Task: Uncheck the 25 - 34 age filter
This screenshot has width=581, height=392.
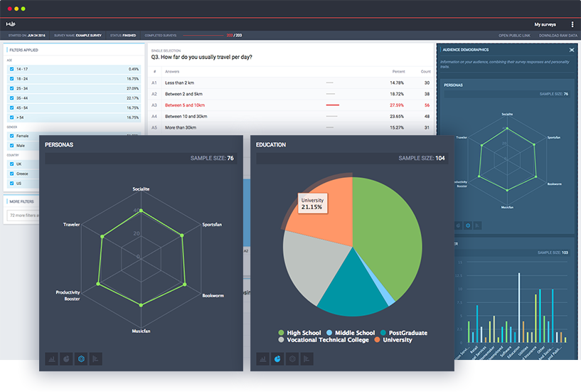Action: [x=12, y=88]
